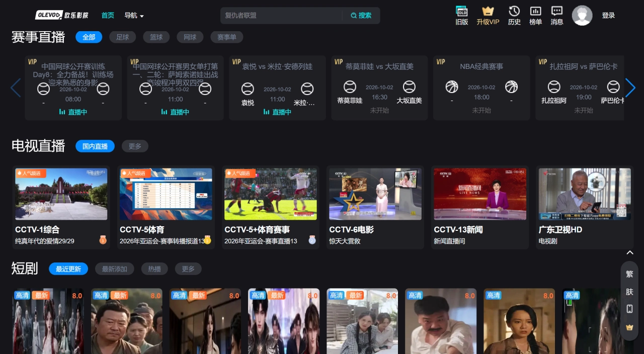Open the CCTV-5+体育赛事 channel thumbnail

click(271, 194)
